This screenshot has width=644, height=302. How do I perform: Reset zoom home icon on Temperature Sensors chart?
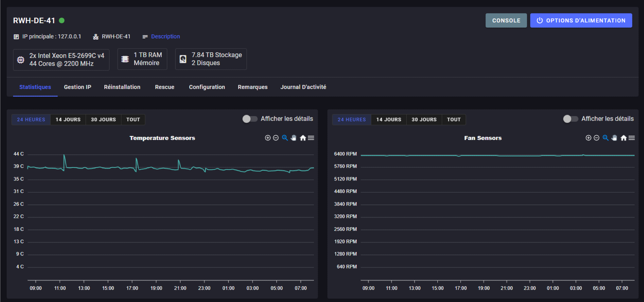click(x=303, y=138)
